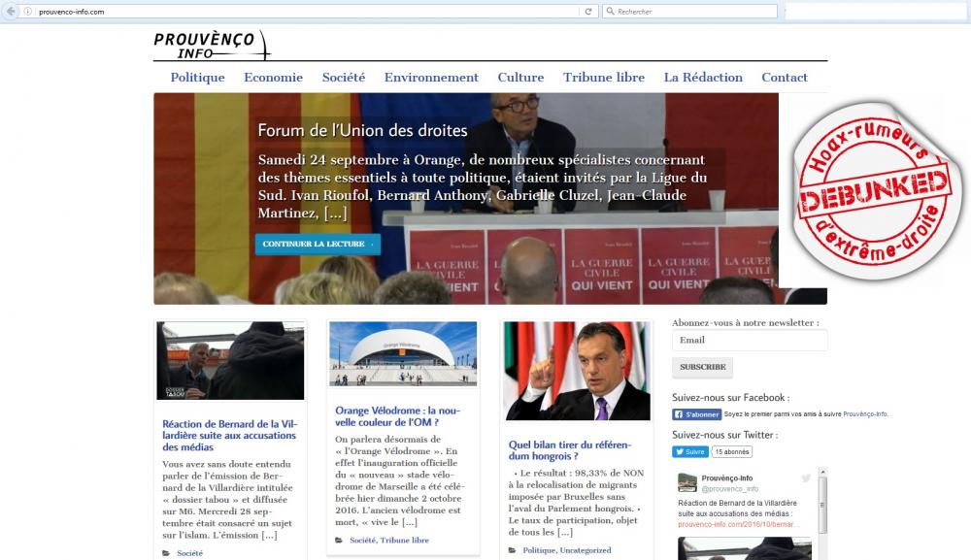This screenshot has height=560, width=971.
Task: Click the Subscribe newsletter button
Action: point(703,367)
